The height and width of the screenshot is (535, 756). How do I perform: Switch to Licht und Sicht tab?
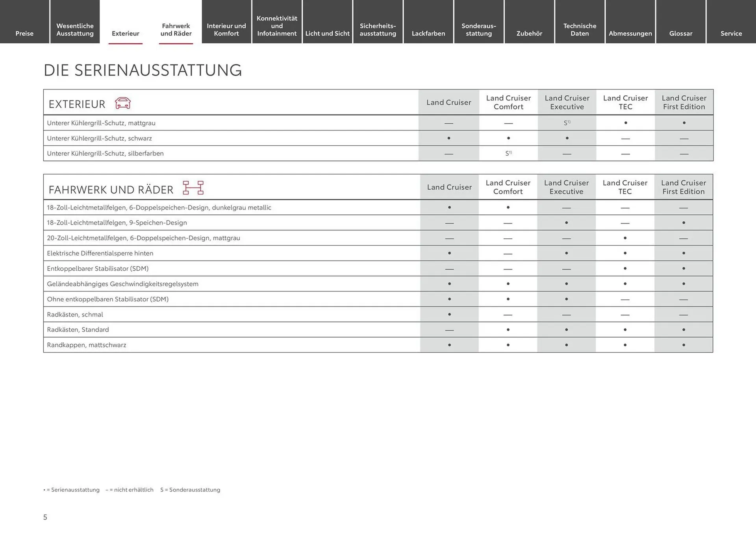pos(327,33)
